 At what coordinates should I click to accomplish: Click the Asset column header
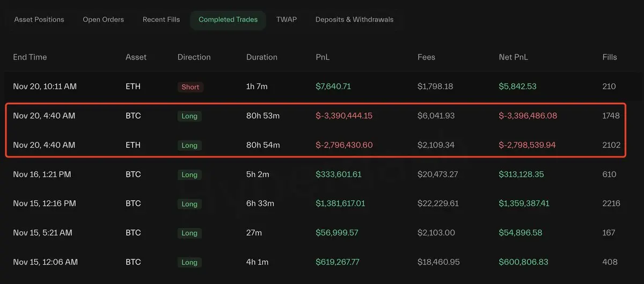coord(136,57)
